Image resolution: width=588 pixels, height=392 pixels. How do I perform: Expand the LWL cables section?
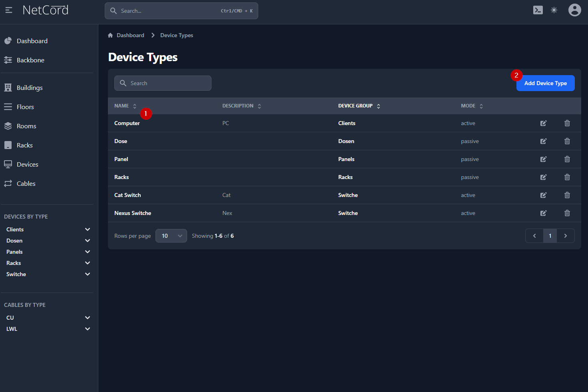click(x=88, y=329)
